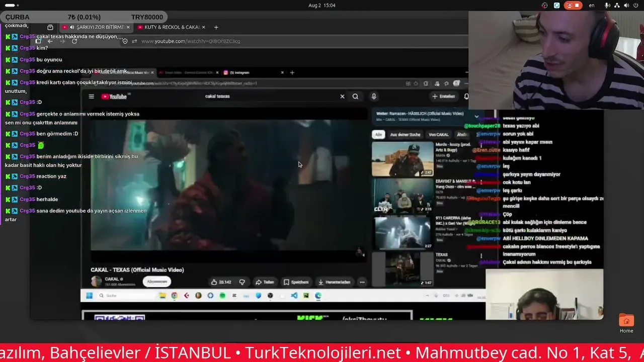Save the video with Speichern
This screenshot has width=644, height=362.
(296, 282)
